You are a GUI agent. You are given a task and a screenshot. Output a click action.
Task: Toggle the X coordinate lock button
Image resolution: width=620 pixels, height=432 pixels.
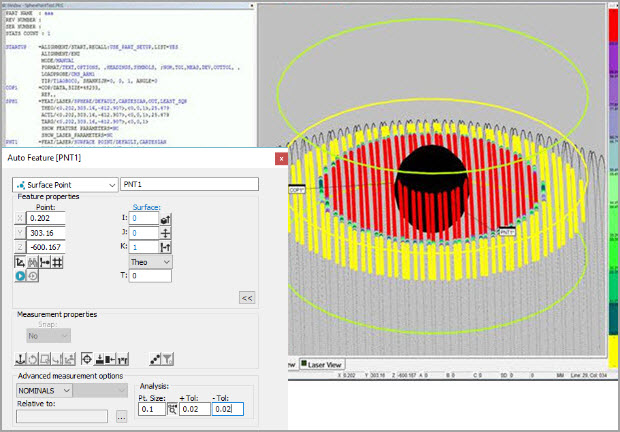(19, 217)
